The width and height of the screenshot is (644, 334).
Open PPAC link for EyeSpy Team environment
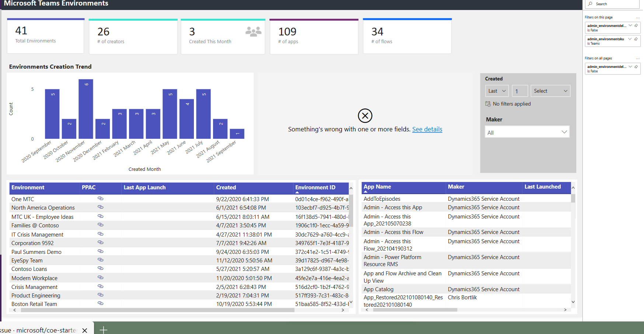click(x=101, y=260)
